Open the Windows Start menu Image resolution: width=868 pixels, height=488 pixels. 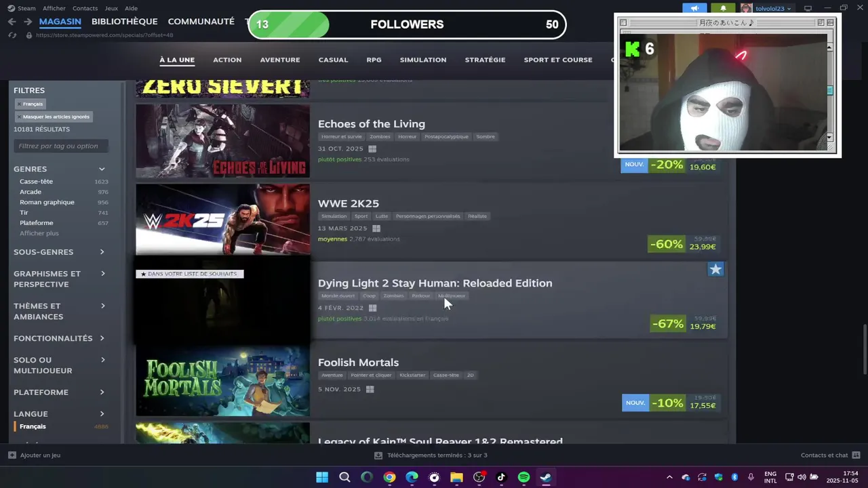[322, 477]
